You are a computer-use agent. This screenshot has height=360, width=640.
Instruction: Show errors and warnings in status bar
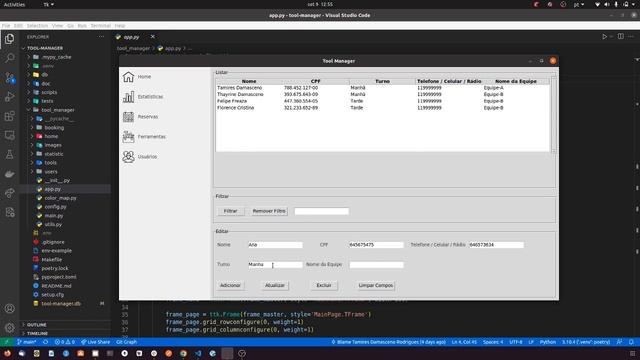coord(64,342)
